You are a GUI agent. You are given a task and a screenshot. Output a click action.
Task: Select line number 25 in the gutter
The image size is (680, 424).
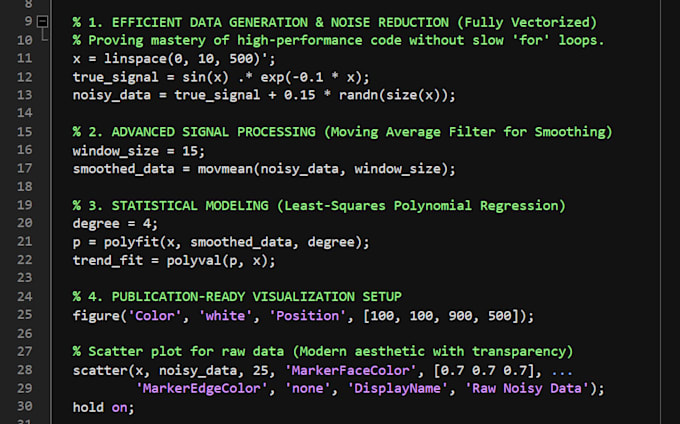click(x=24, y=315)
